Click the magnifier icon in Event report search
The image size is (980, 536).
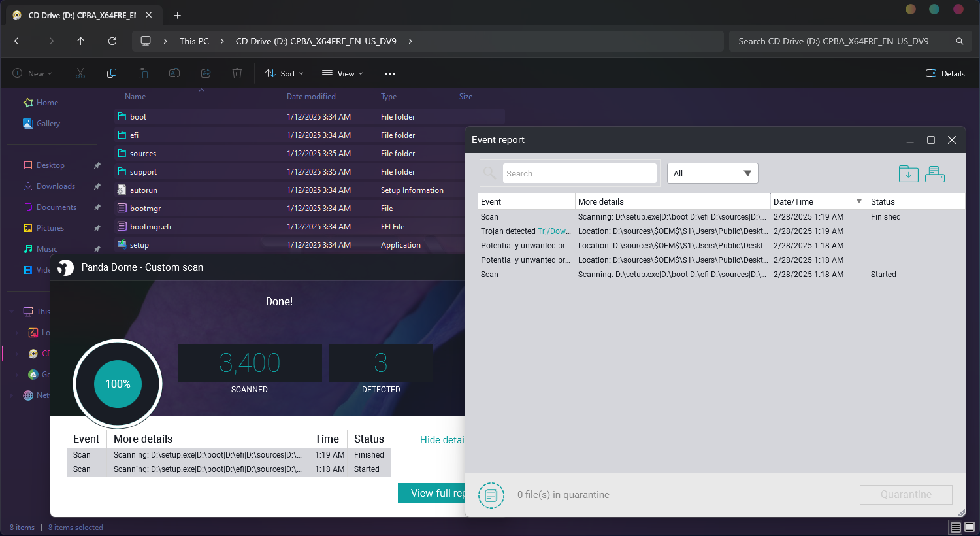tap(489, 173)
